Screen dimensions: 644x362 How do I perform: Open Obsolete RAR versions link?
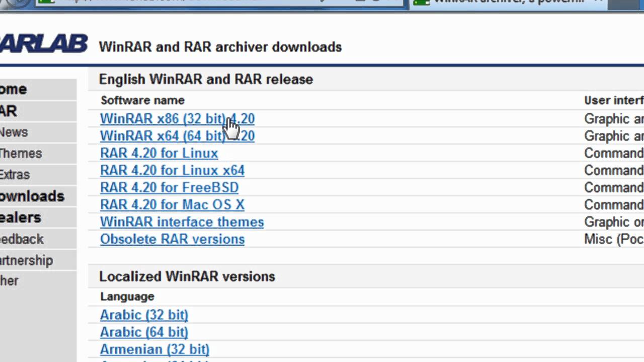coord(172,239)
